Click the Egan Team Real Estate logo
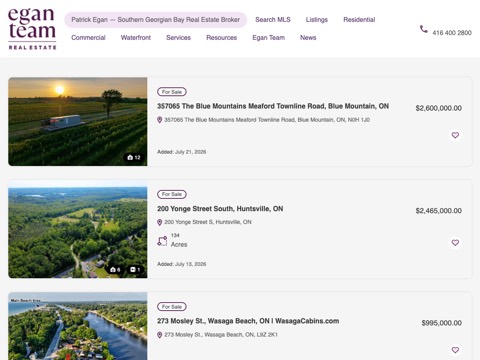 tap(32, 29)
